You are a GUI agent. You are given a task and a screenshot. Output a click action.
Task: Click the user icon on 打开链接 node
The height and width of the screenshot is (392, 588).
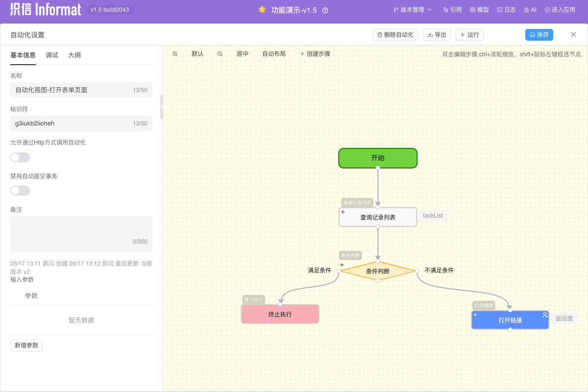(544, 315)
